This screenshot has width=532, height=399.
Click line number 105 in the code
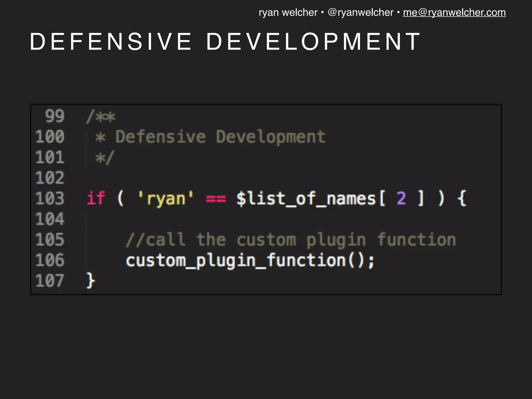pos(50,239)
